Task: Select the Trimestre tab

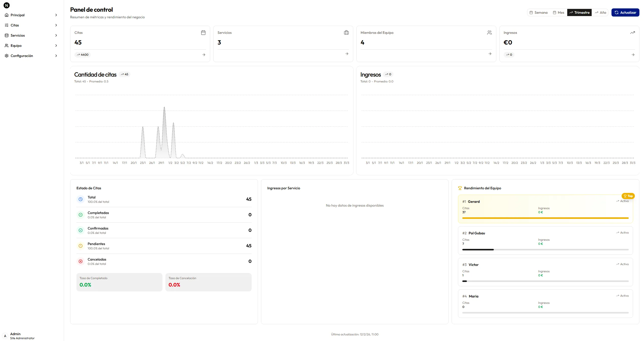Action: [x=579, y=12]
